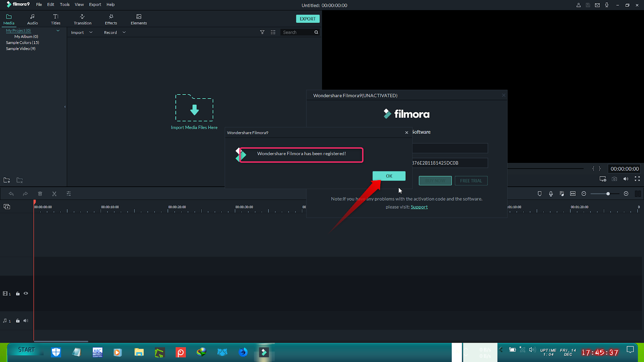Click the preview volume speaker icon
This screenshot has height=362, width=644.
pos(625,179)
